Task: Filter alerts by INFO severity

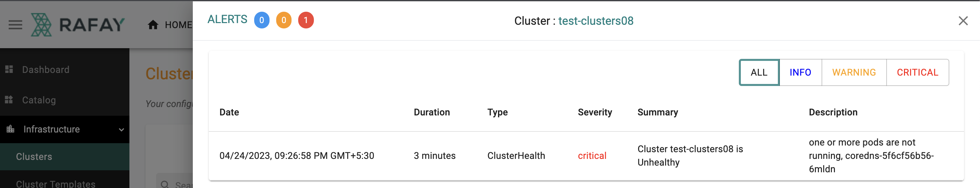Action: (x=801, y=73)
